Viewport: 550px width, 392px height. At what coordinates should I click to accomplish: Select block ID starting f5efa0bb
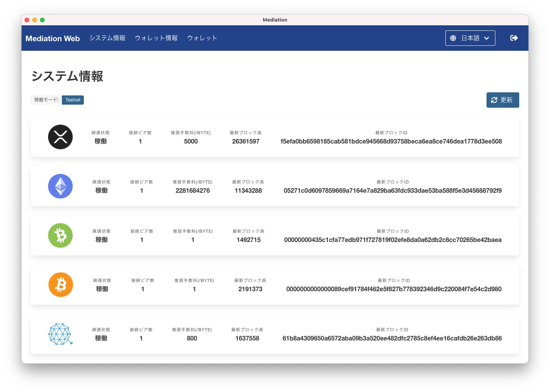point(391,141)
